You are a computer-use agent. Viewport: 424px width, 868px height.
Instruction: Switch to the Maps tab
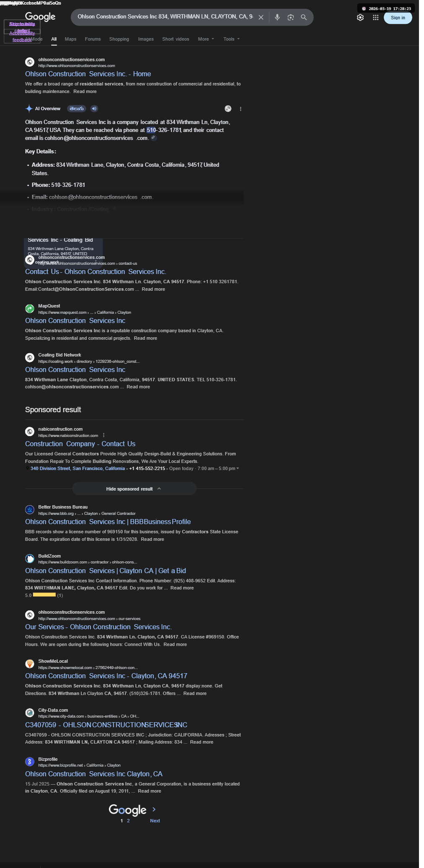coord(70,39)
